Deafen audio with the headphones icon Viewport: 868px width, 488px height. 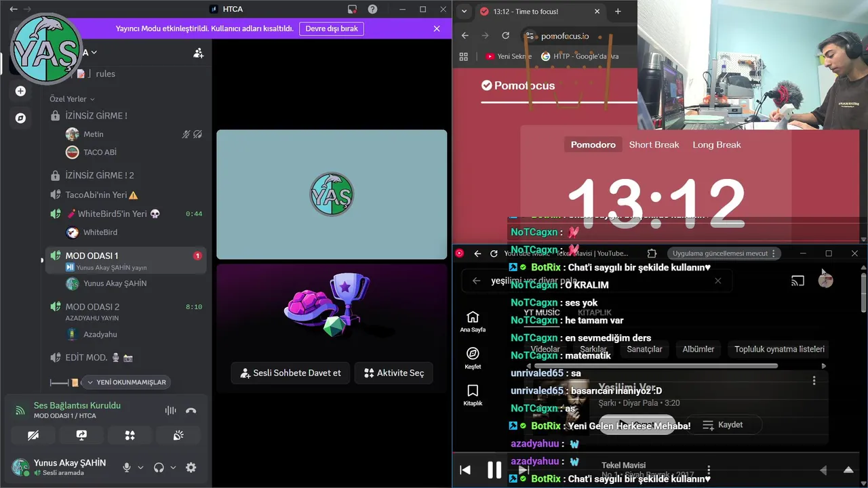click(159, 468)
